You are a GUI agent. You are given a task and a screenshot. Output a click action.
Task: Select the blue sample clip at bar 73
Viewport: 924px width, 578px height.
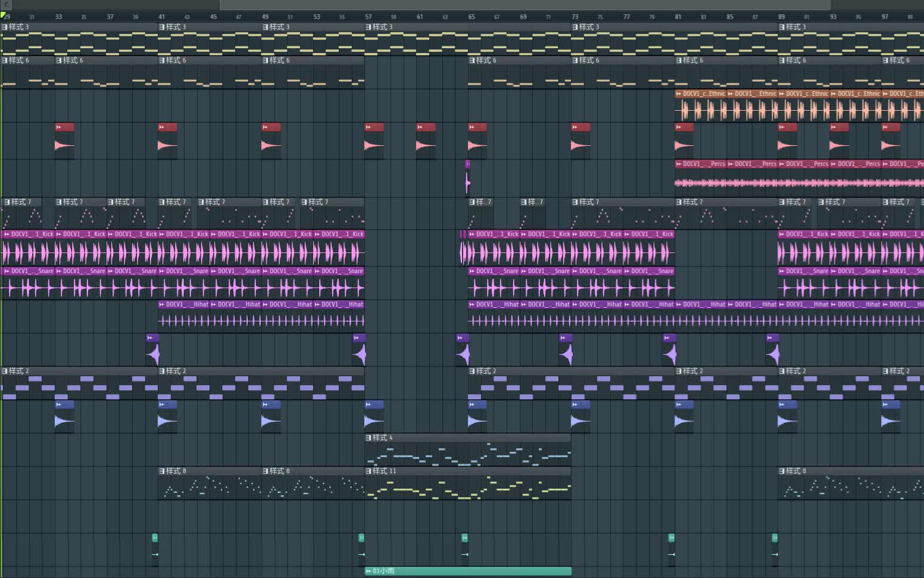coord(580,417)
